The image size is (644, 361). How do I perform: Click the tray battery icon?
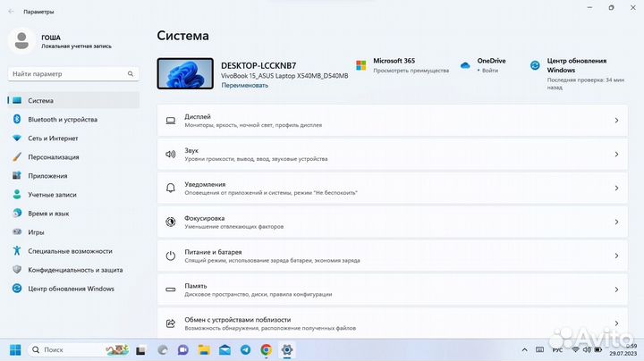coord(598,350)
